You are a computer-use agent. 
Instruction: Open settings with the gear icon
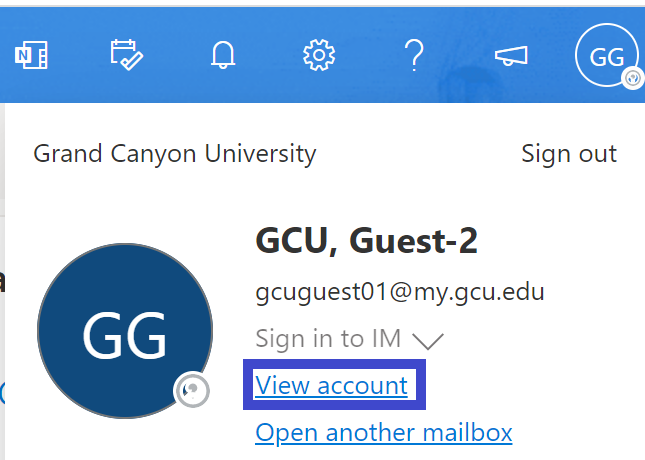click(319, 55)
